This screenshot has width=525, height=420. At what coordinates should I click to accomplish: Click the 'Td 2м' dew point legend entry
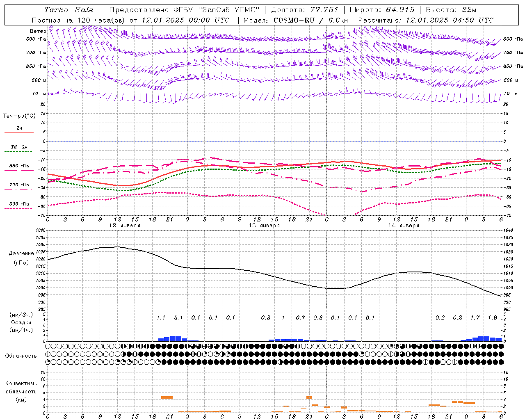[19, 147]
